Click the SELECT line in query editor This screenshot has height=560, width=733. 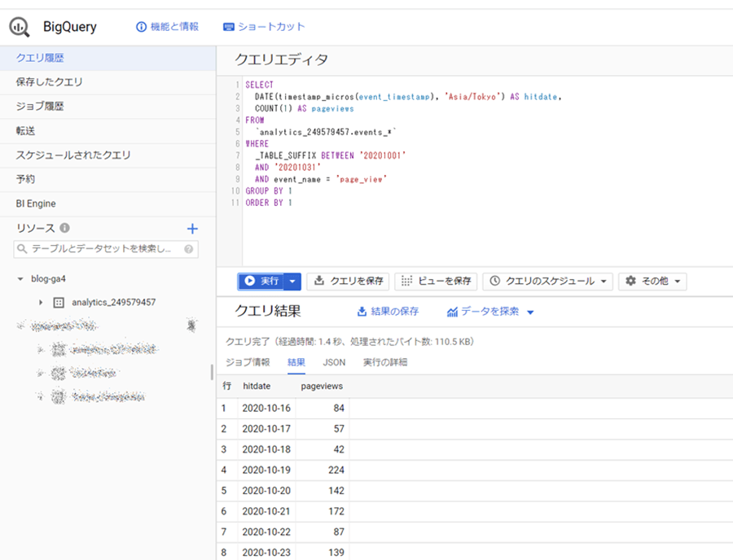(x=260, y=85)
